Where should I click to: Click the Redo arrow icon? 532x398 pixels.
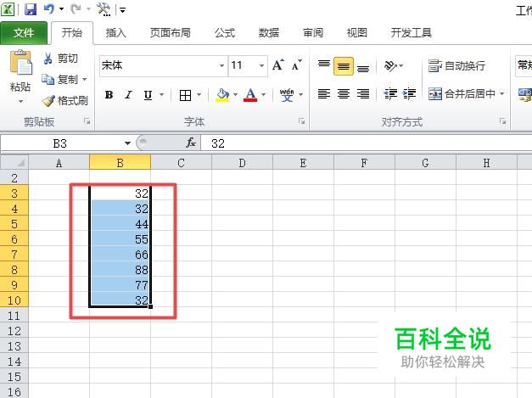coord(76,9)
